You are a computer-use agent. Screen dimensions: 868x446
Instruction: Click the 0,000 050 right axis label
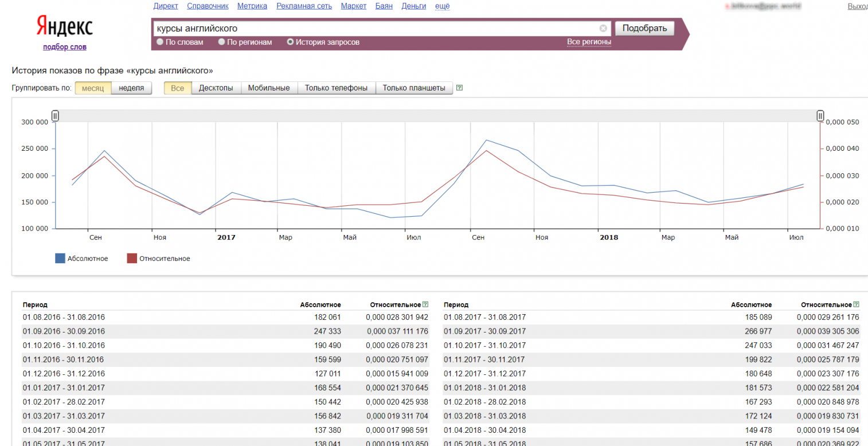pos(842,122)
